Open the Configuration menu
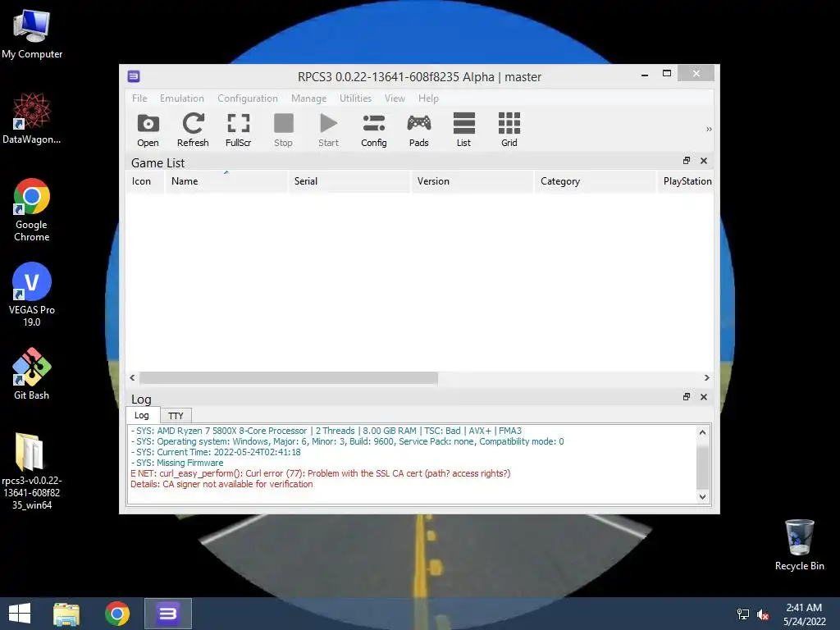 [x=248, y=98]
